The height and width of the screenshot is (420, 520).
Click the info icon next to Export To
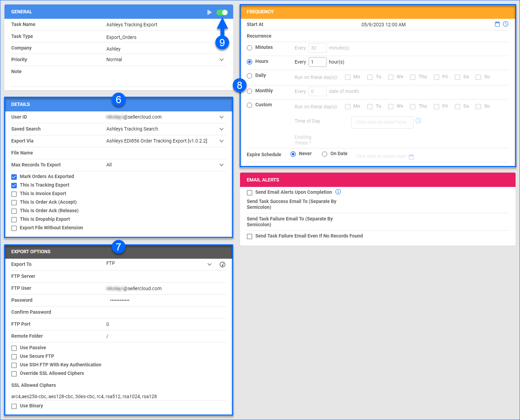click(223, 265)
